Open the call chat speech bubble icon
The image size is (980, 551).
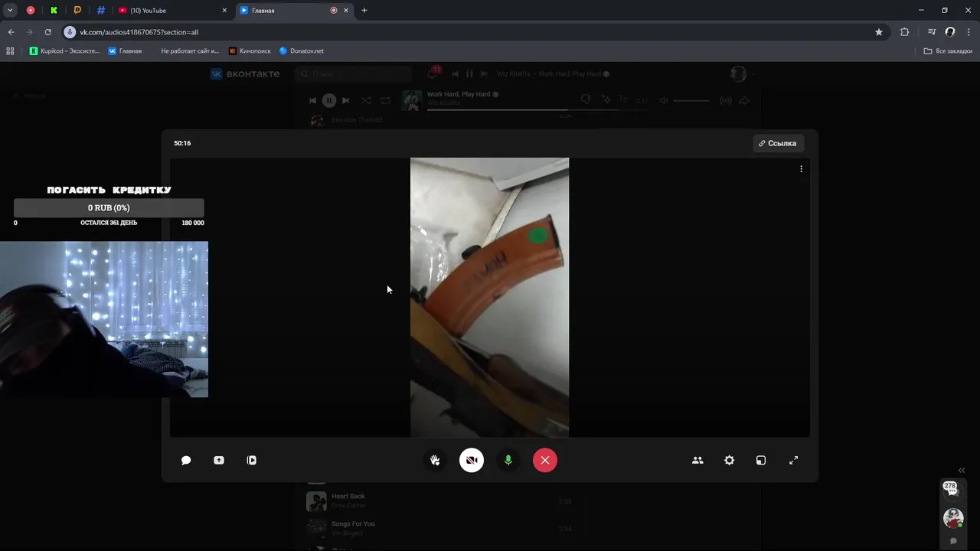186,460
